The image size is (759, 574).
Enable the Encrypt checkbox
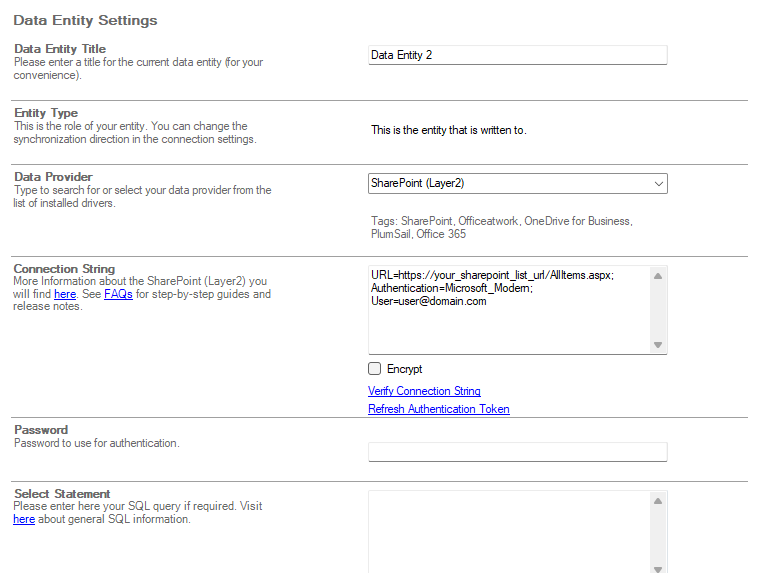tap(375, 369)
